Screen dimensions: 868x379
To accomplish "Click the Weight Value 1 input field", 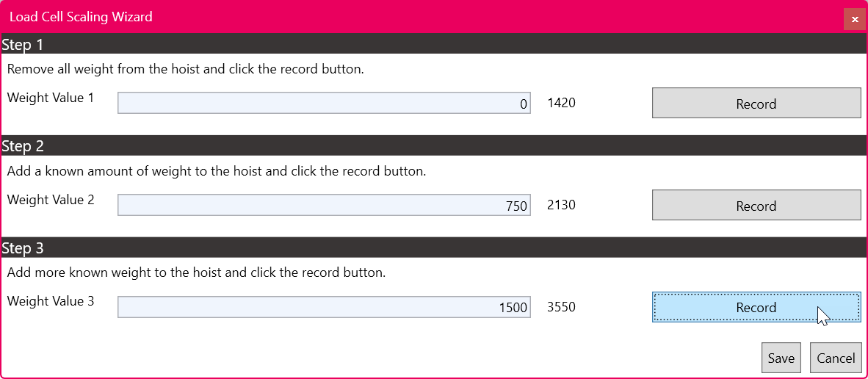I will 324,104.
